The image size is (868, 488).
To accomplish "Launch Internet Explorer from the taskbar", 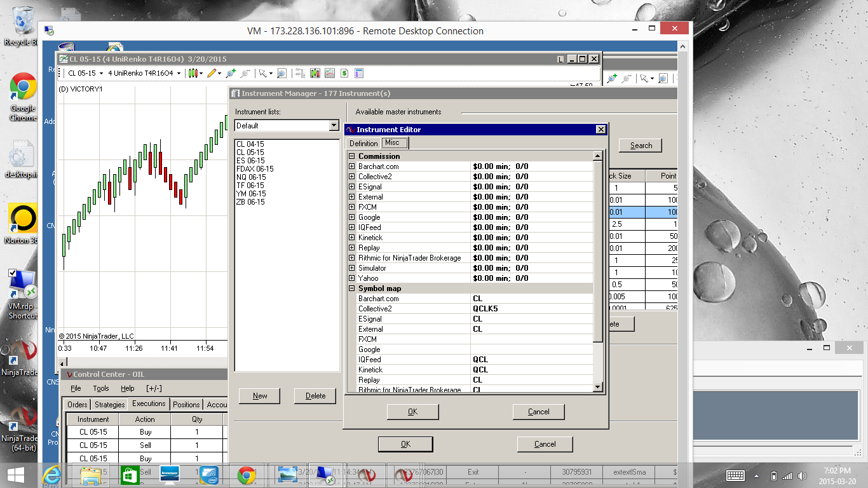I will tap(52, 474).
